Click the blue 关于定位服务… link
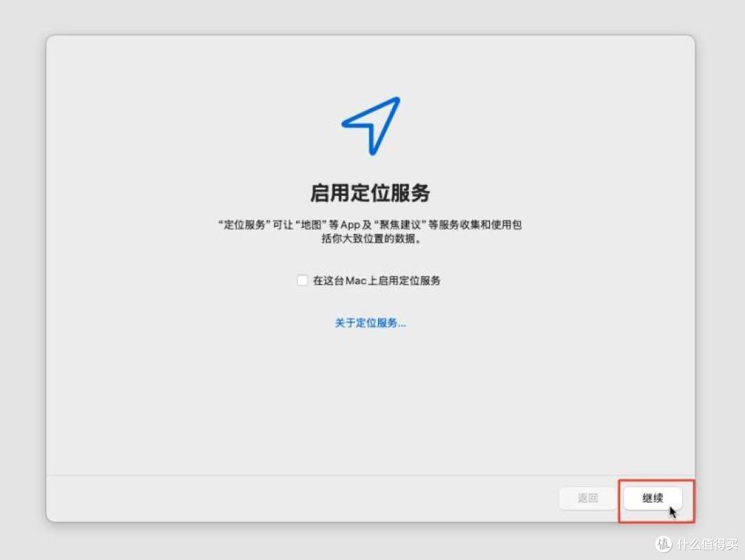 [x=371, y=323]
